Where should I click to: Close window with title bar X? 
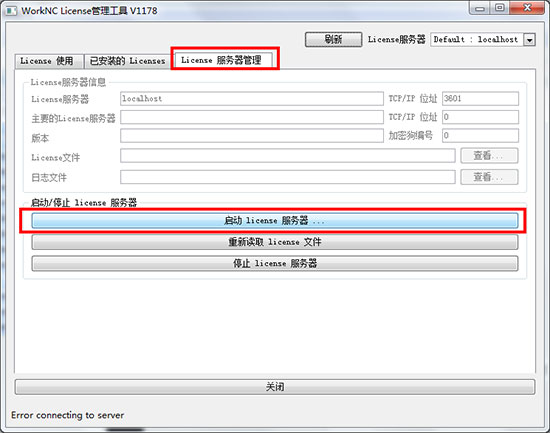[527, 8]
